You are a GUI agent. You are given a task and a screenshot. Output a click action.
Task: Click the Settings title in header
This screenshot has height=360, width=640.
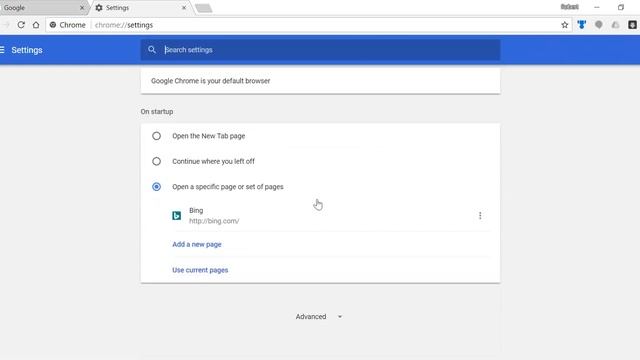click(x=27, y=50)
